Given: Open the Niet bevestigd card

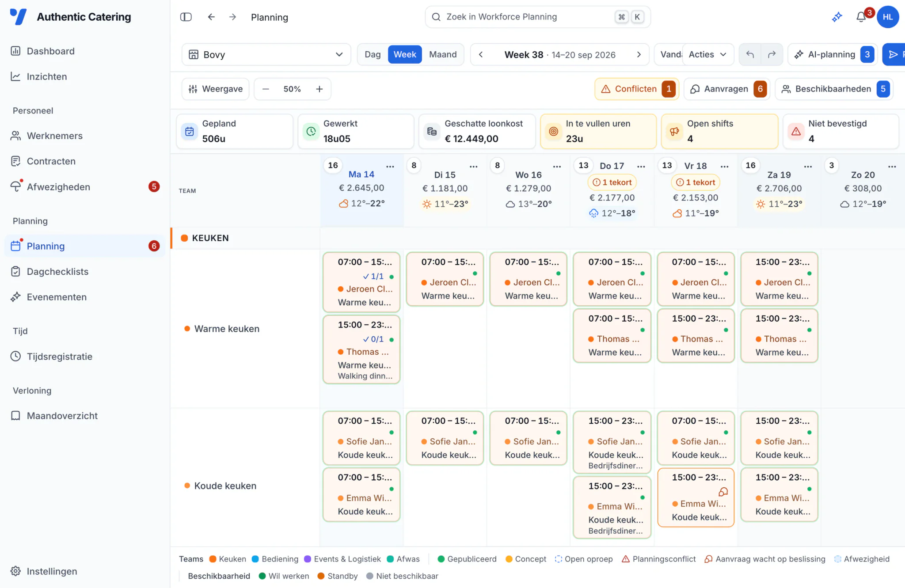Looking at the screenshot, I should click(840, 131).
